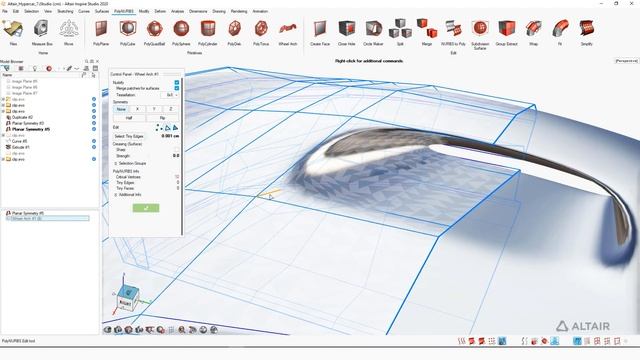Select the Group Extract tool
640x360 pixels.
coord(507,33)
